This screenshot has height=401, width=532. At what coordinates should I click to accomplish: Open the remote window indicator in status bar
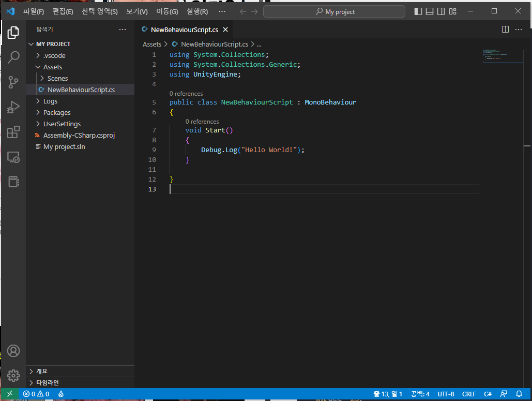point(9,394)
